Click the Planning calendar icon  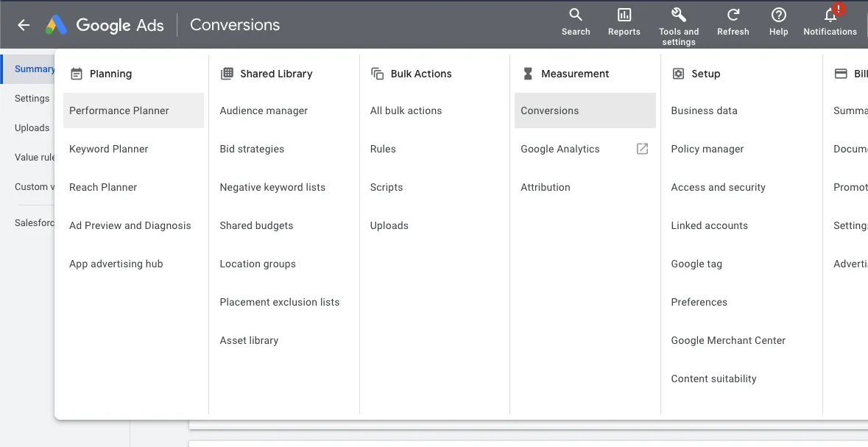[x=76, y=73]
